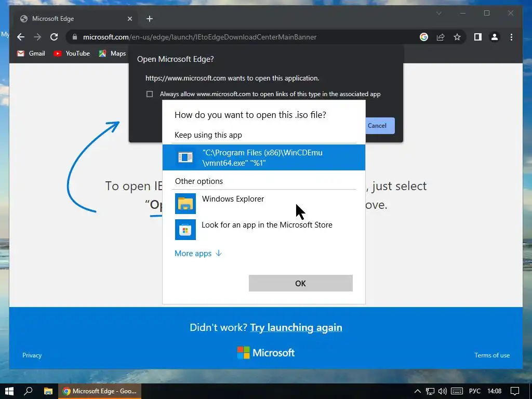The image size is (532, 399).
Task: Open Gmail bookmark
Action: click(x=31, y=54)
